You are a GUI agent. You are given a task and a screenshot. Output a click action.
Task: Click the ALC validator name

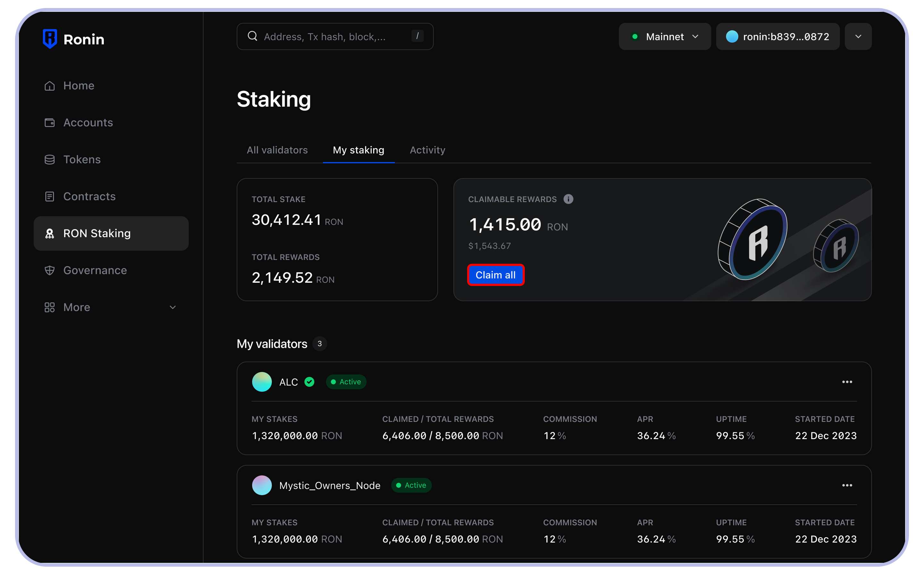[x=288, y=382]
